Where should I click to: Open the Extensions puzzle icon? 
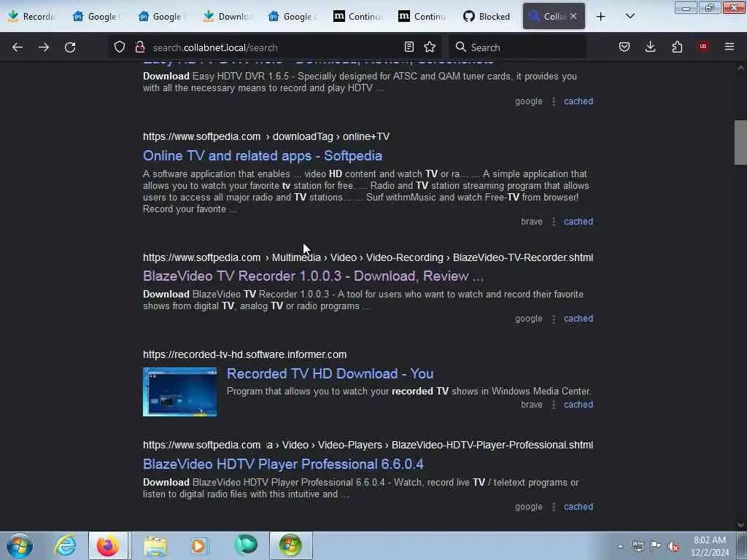tap(677, 47)
